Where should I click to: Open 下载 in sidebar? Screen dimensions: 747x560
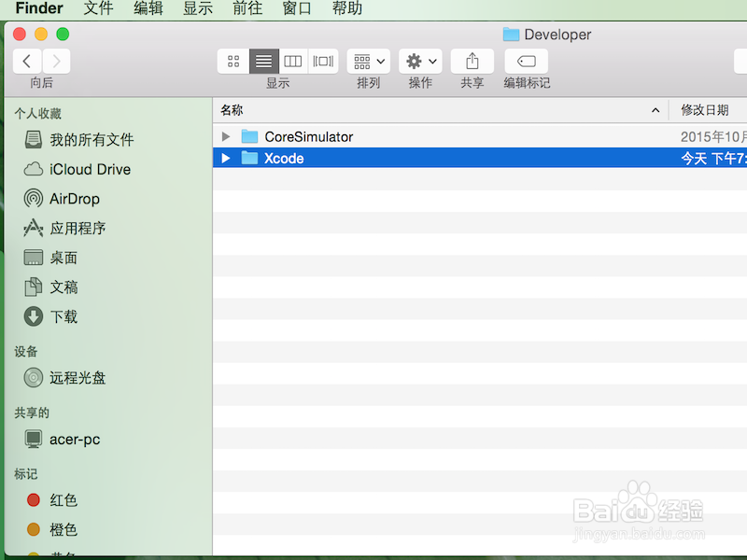pyautogui.click(x=50, y=316)
